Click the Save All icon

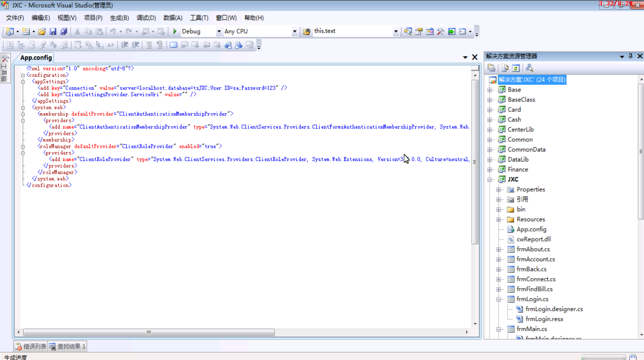[x=63, y=31]
